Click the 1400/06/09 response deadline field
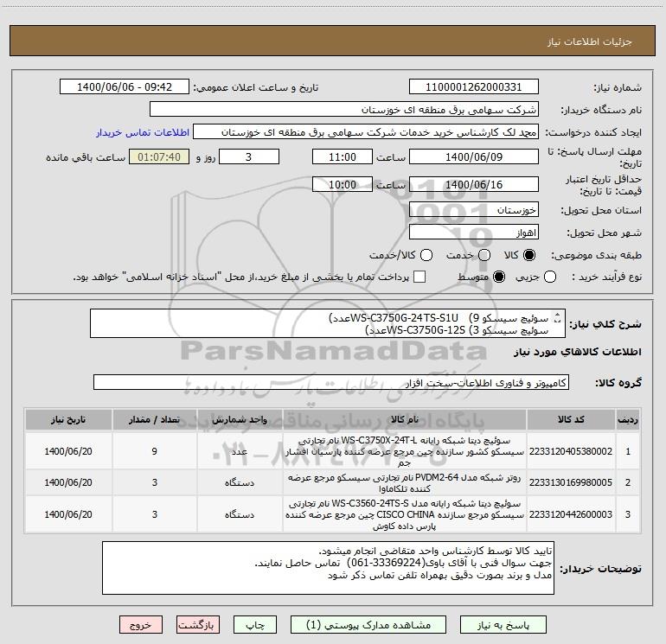Screen dimensions: 666x644 (474, 156)
